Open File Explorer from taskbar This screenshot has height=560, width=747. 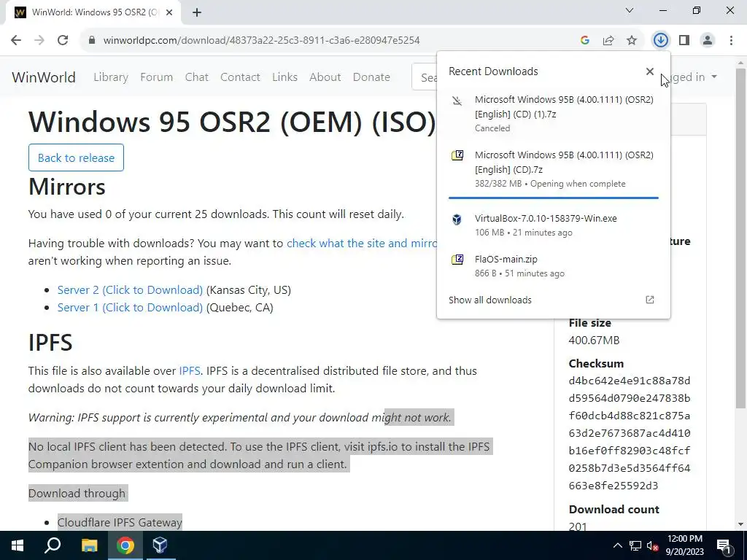89,545
